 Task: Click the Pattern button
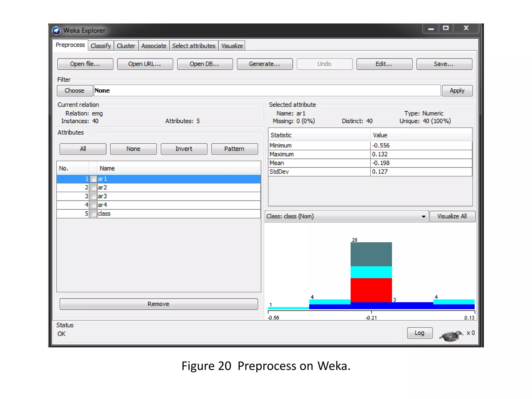[234, 149]
